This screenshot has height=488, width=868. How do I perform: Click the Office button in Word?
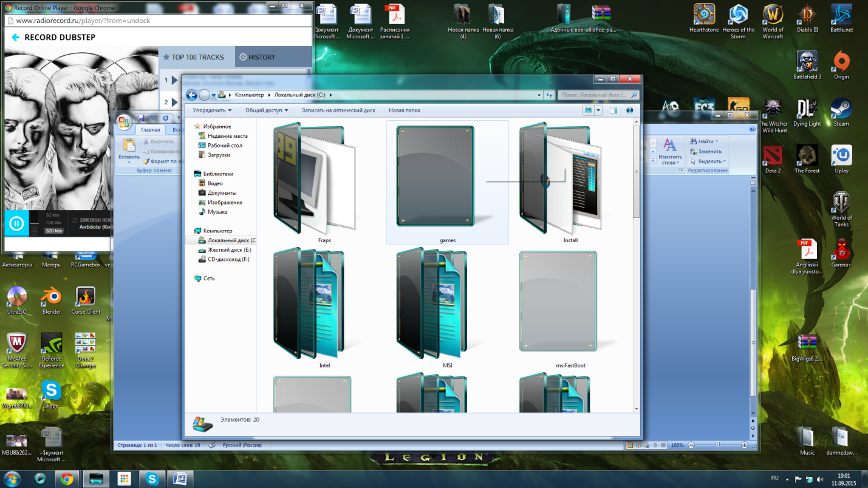click(124, 121)
